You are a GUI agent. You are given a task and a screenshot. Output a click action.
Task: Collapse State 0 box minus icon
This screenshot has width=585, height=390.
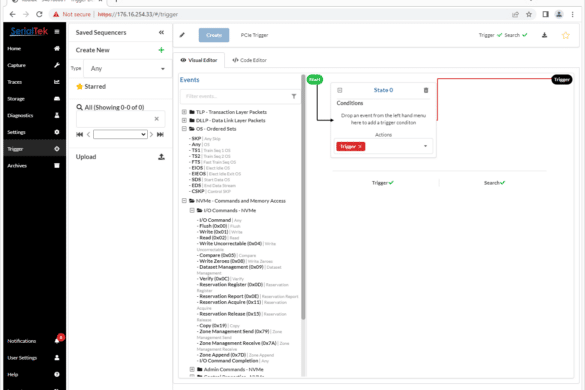tap(340, 90)
